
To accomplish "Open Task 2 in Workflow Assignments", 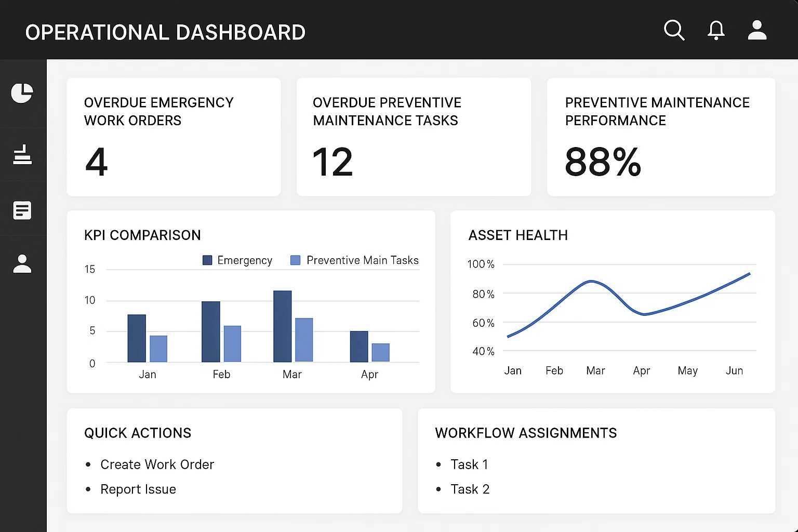I will point(470,489).
